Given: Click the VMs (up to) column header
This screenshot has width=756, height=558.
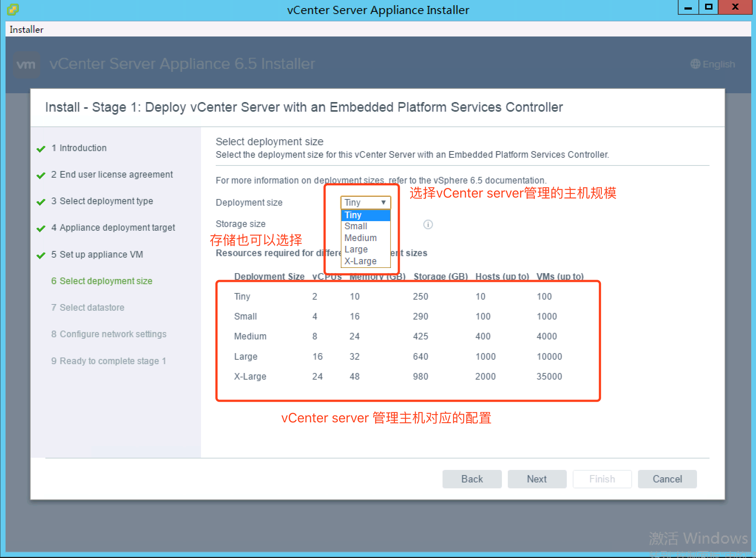Looking at the screenshot, I should click(x=560, y=276).
